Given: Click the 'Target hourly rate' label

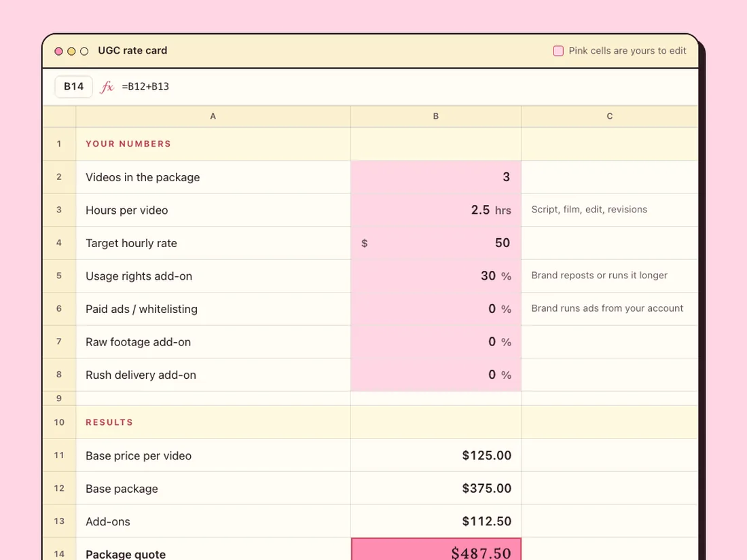Looking at the screenshot, I should 132,243.
